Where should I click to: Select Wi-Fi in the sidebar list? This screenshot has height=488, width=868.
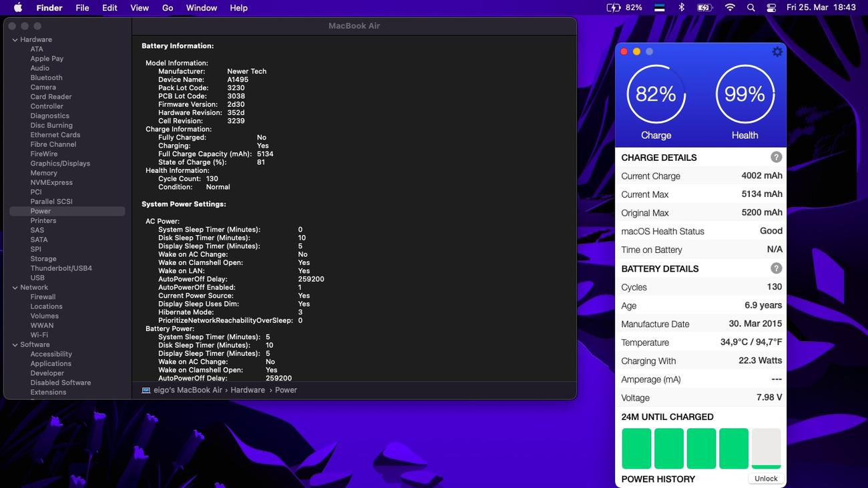click(x=39, y=335)
